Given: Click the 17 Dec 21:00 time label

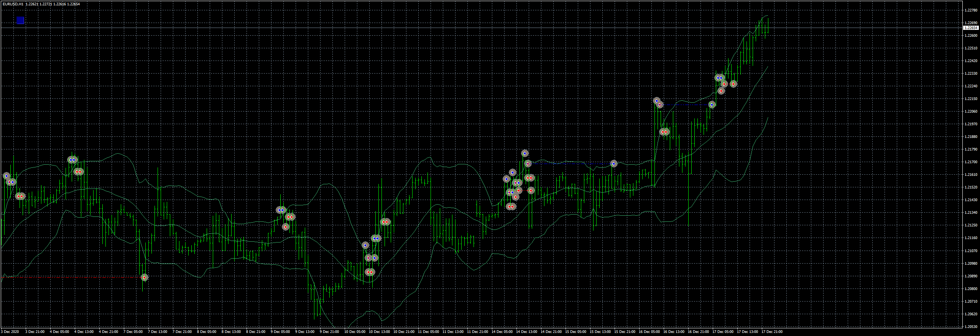Looking at the screenshot, I should pyautogui.click(x=772, y=332).
